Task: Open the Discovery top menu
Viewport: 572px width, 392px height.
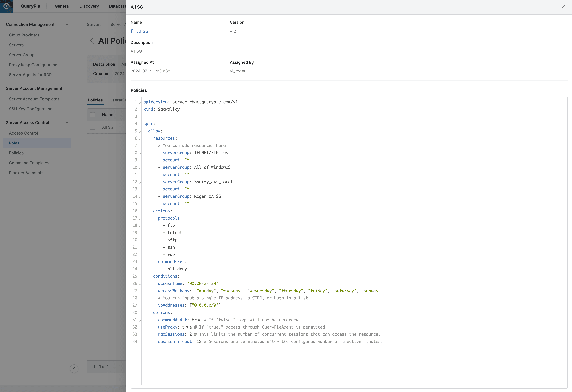Action: [89, 6]
